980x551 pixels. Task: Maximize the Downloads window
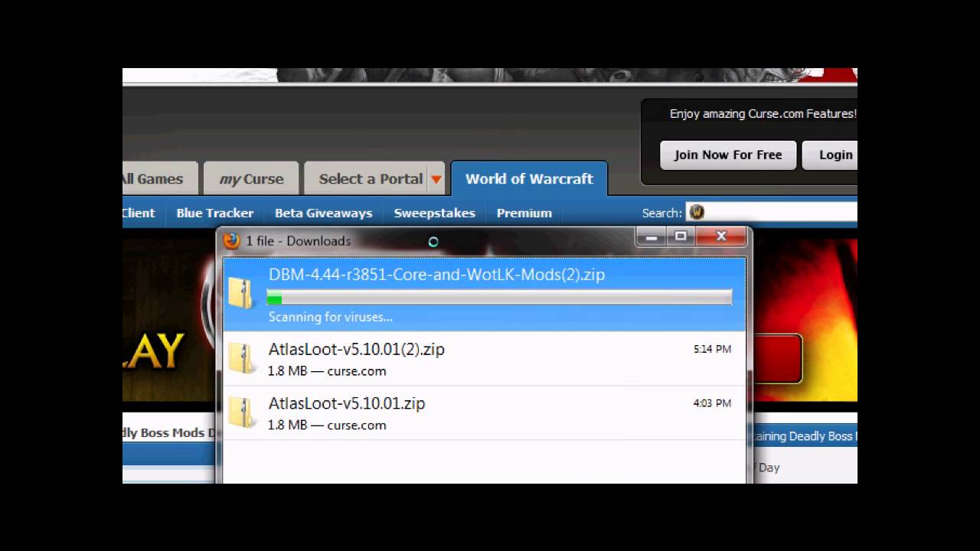tap(681, 236)
